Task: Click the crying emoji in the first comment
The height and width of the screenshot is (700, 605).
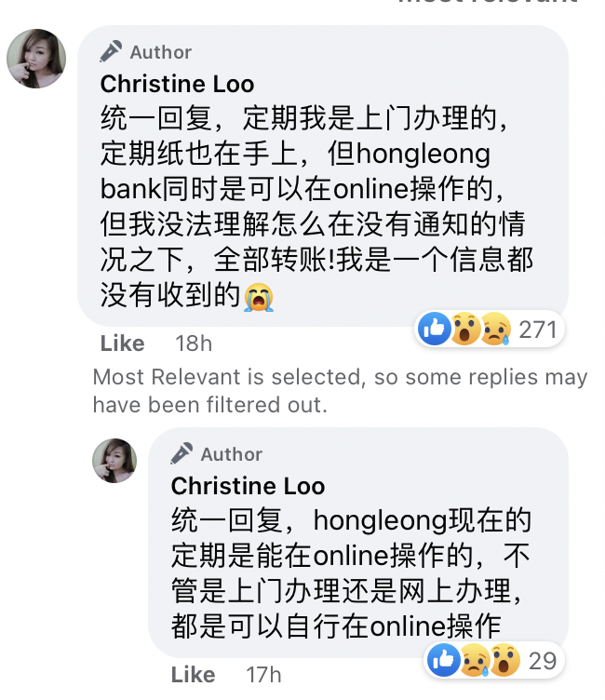Action: pyautogui.click(x=258, y=297)
